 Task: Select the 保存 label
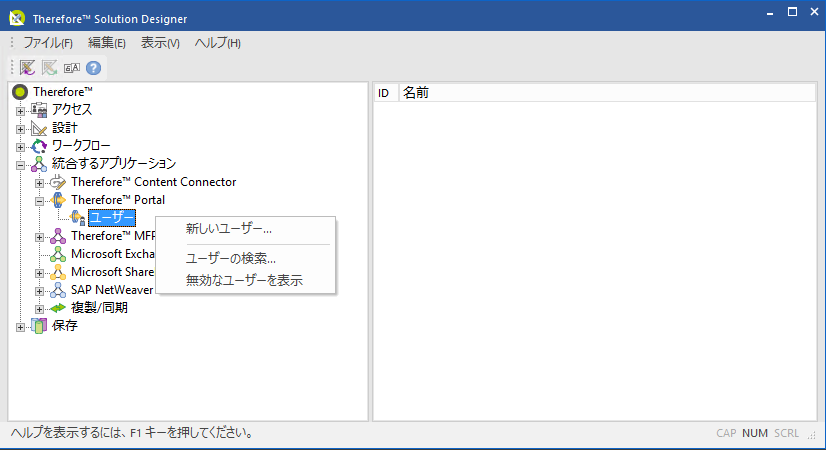65,326
